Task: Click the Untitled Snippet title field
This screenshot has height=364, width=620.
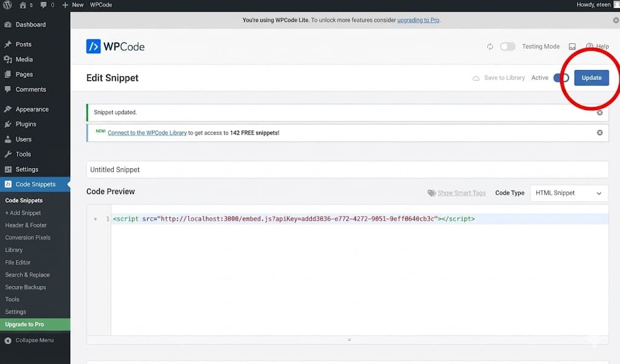Action: click(348, 169)
